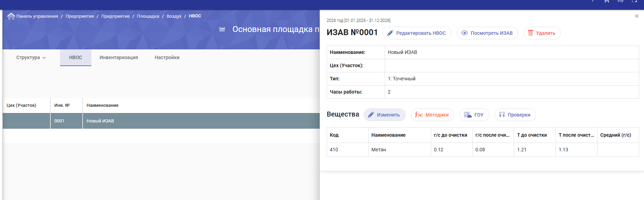The image size is (644, 200).
Task: Go to Предприятие breadcrumb link
Action: pyautogui.click(x=116, y=16)
